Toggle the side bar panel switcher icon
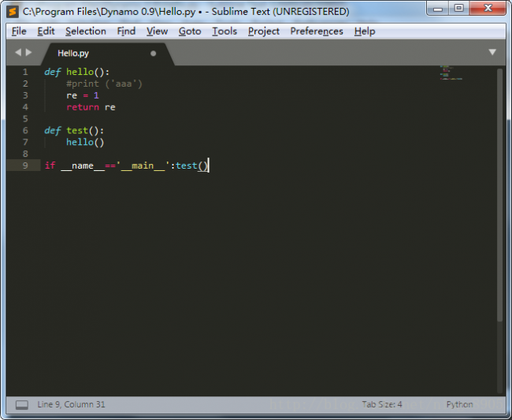Image resolution: width=512 pixels, height=420 pixels. point(21,404)
